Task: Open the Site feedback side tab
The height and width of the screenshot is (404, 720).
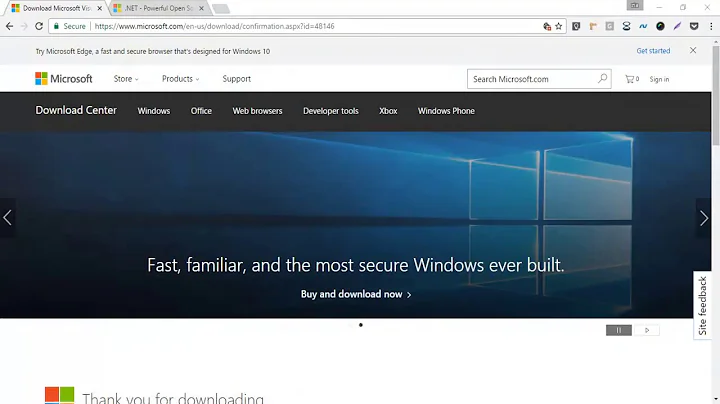Action: pyautogui.click(x=702, y=305)
